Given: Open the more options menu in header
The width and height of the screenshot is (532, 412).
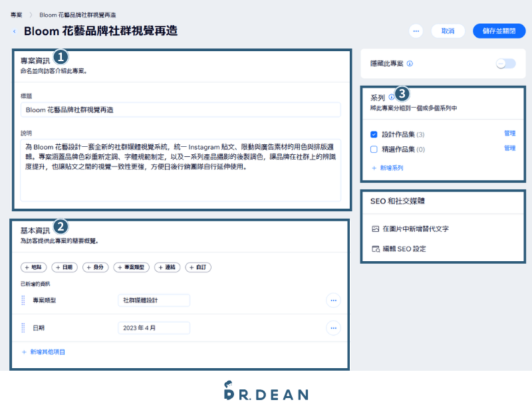Looking at the screenshot, I should click(x=416, y=31).
